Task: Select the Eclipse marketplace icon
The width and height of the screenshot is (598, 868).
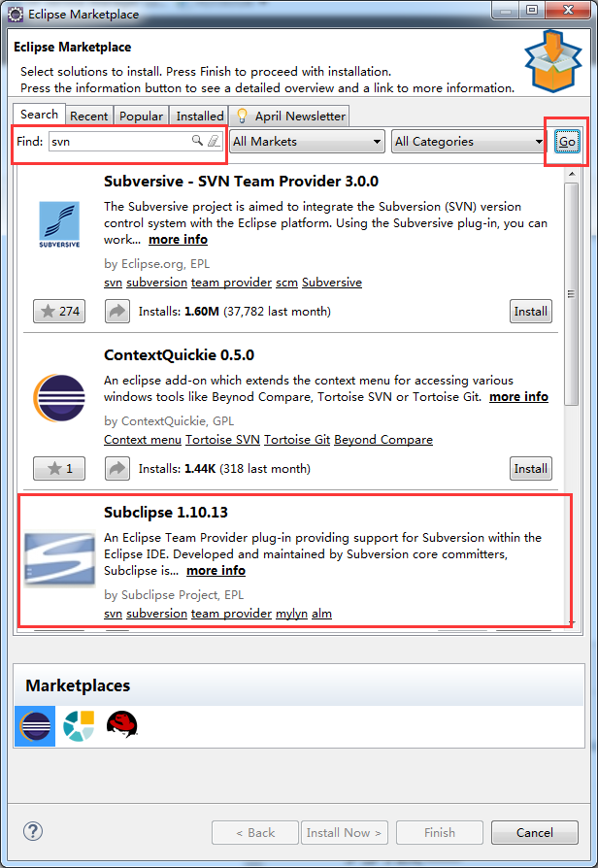Action: coord(35,725)
